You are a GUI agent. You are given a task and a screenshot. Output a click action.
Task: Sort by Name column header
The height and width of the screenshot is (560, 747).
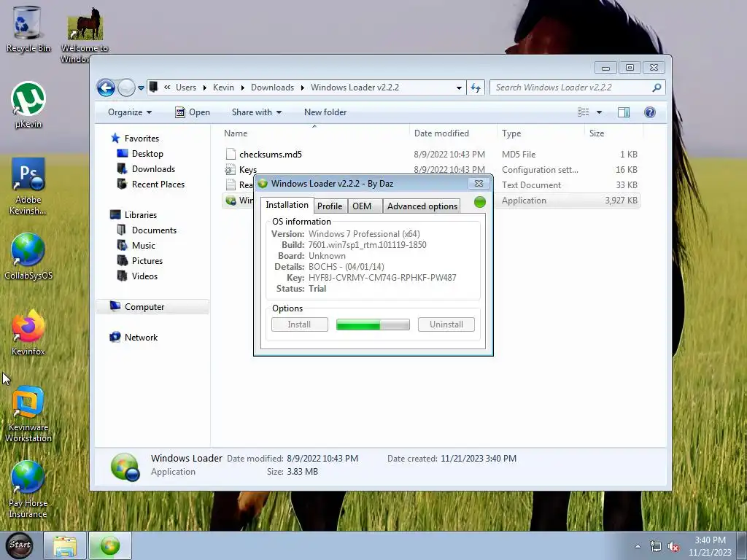click(314, 133)
